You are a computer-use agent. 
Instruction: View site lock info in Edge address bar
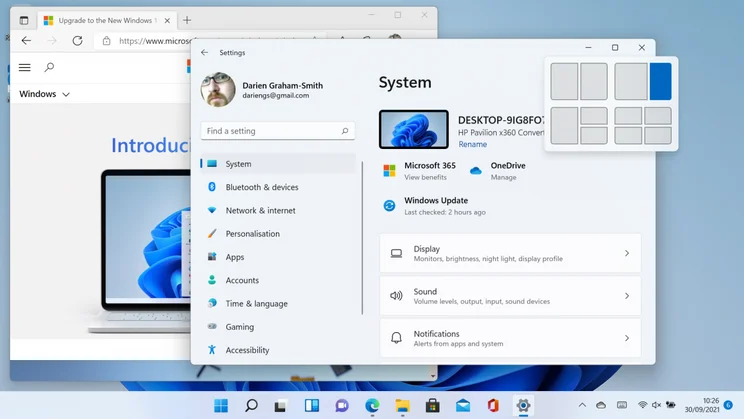coord(107,41)
